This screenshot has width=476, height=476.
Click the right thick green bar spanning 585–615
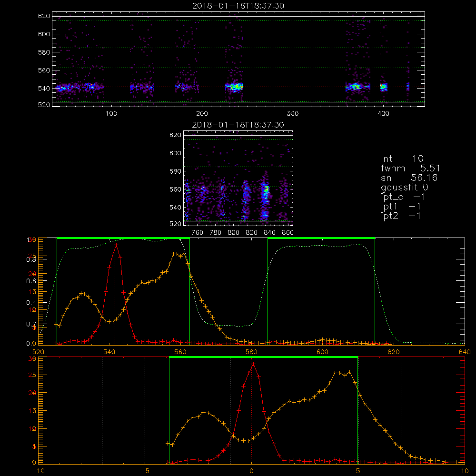321,238
